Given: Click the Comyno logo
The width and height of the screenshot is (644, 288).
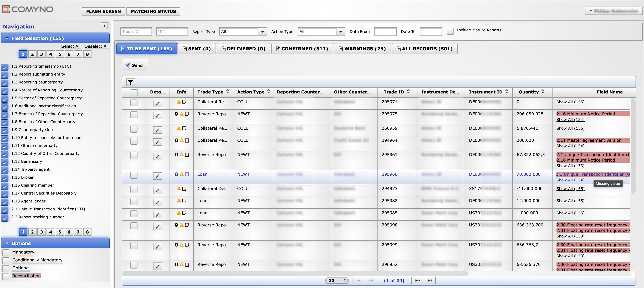Looking at the screenshot, I should (28, 9).
